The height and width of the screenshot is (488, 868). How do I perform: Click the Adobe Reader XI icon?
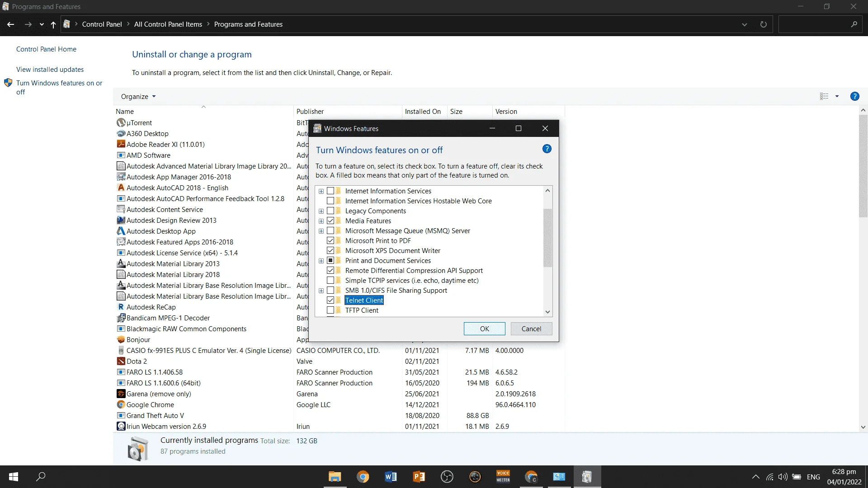tap(121, 144)
